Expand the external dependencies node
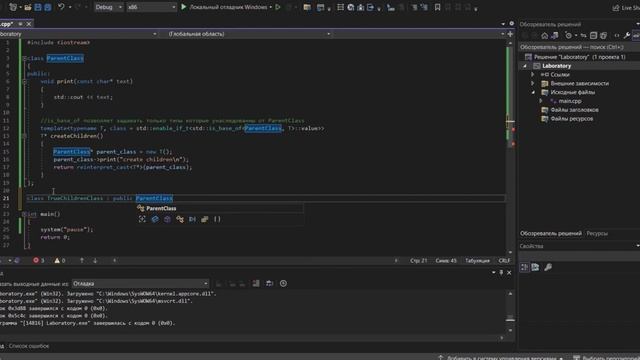 click(x=533, y=83)
